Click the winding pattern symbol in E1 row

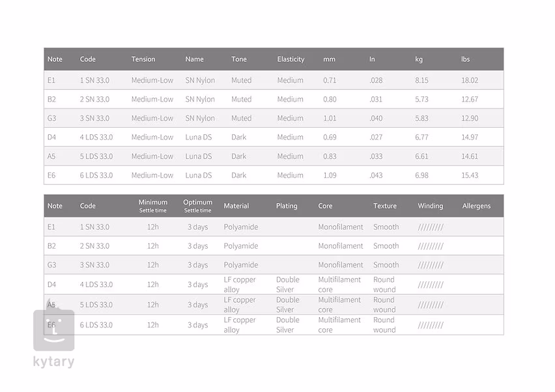[430, 227]
